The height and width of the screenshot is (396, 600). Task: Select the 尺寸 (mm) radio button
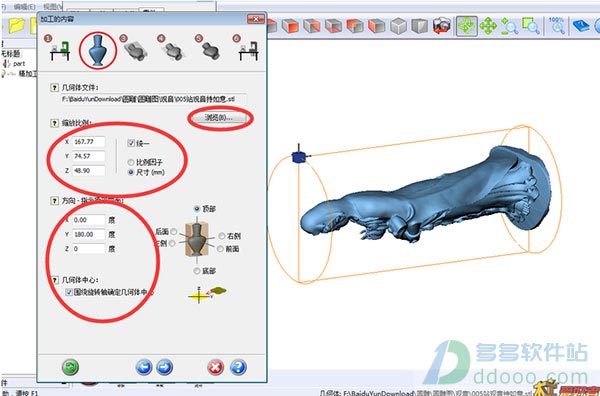tap(131, 172)
